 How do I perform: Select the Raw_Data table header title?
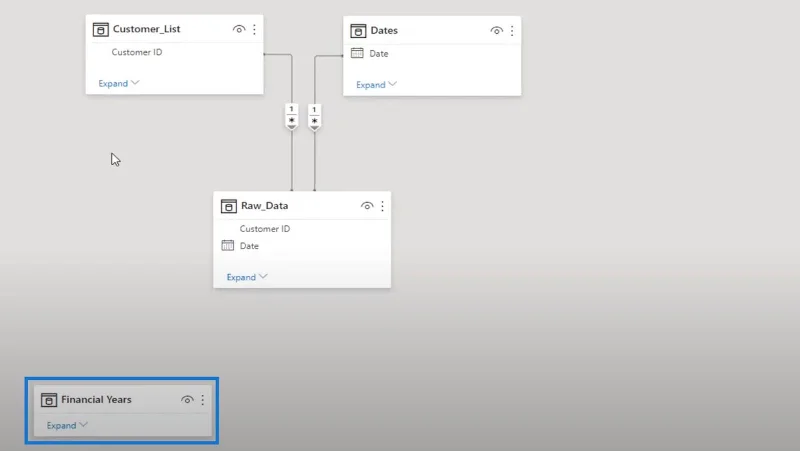[264, 206]
